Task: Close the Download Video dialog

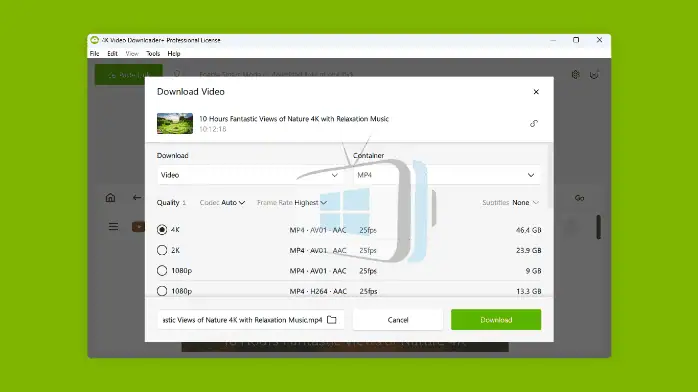Action: pyautogui.click(x=536, y=92)
